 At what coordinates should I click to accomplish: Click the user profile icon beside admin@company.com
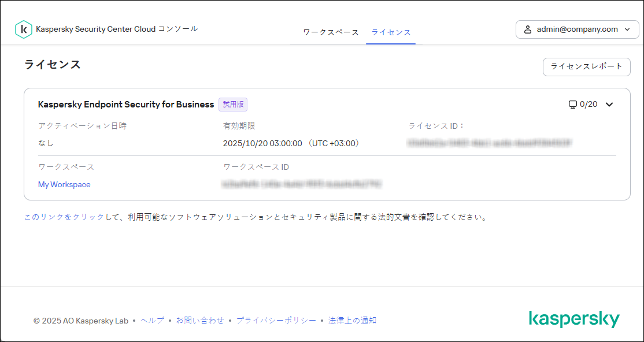point(528,29)
